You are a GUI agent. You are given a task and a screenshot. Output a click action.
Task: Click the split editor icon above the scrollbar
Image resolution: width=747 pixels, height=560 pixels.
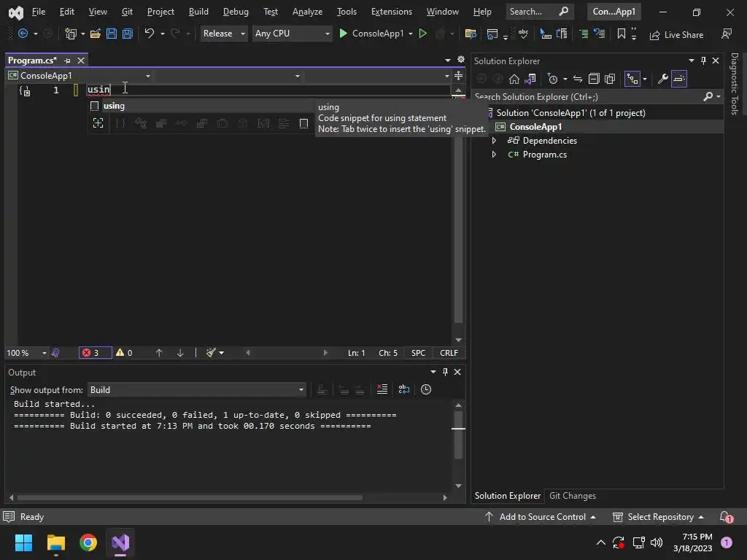[x=458, y=75]
